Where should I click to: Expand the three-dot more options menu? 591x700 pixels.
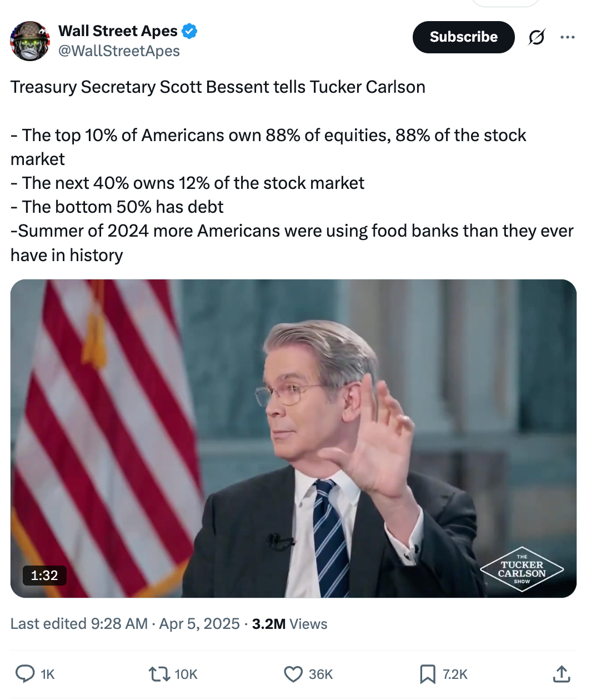pyautogui.click(x=567, y=37)
